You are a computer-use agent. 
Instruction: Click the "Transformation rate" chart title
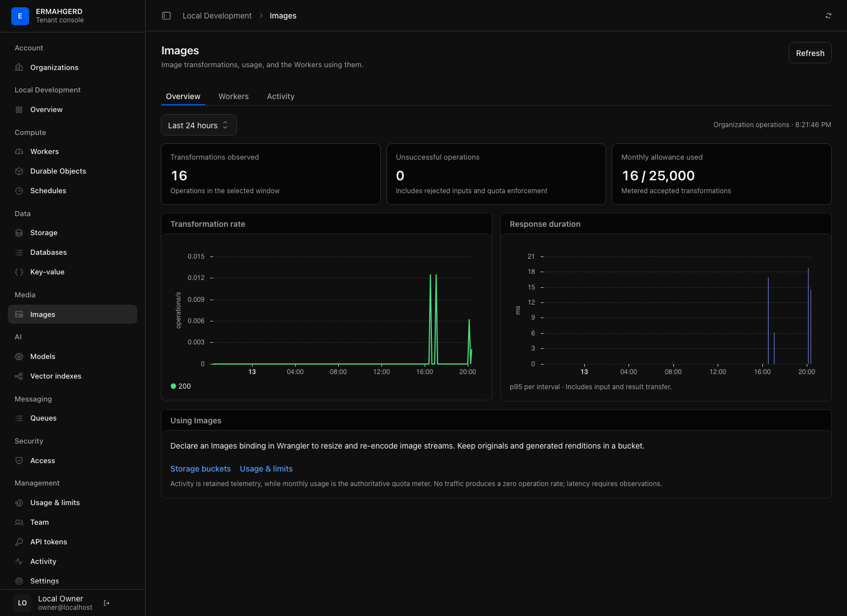coord(208,224)
